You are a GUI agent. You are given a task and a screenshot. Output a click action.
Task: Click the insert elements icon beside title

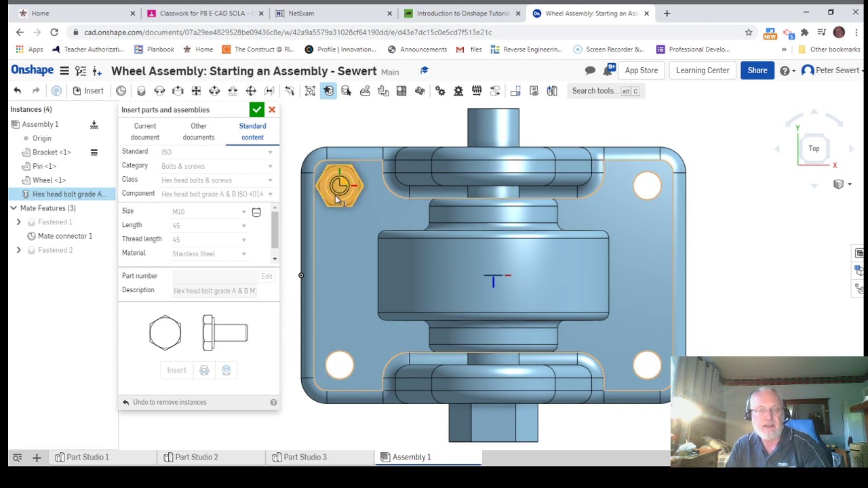[x=97, y=70]
